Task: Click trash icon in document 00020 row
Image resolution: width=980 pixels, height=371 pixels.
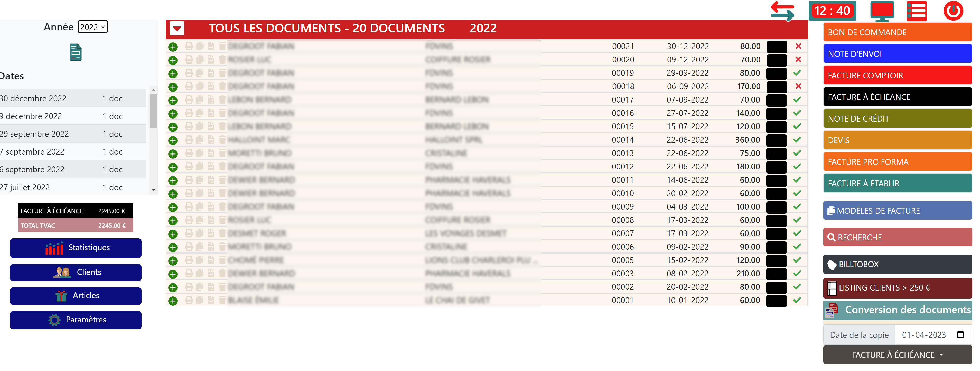Action: 222,60
